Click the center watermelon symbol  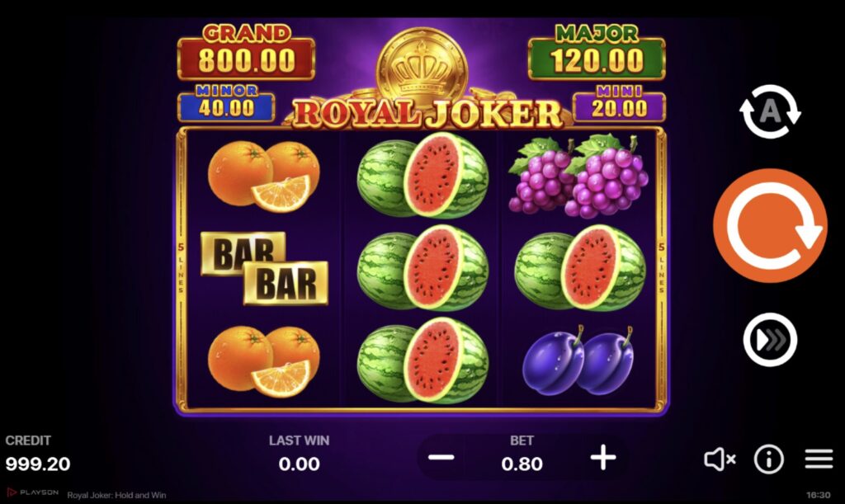[x=422, y=267]
